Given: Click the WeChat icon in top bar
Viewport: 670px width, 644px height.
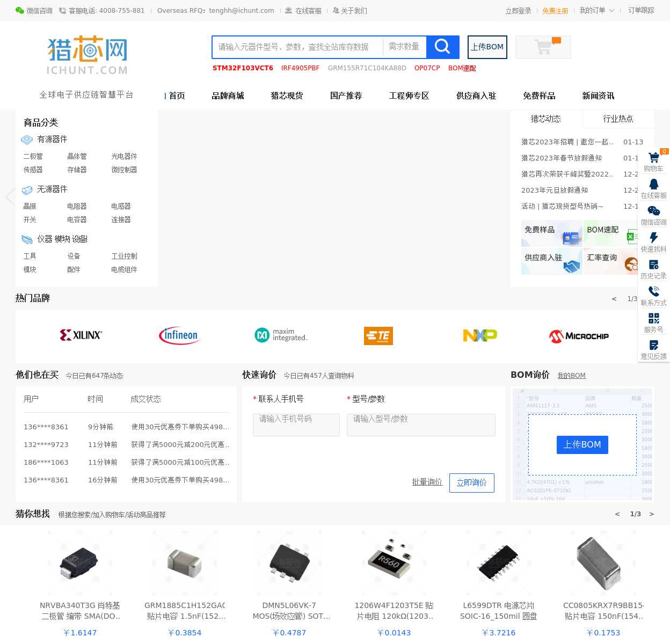Looking at the screenshot, I should [x=20, y=10].
